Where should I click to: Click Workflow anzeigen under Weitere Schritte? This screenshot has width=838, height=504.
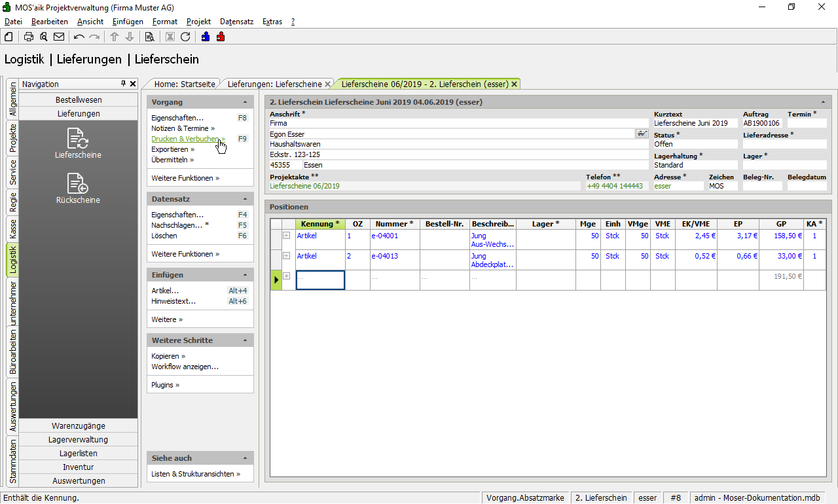tap(185, 367)
